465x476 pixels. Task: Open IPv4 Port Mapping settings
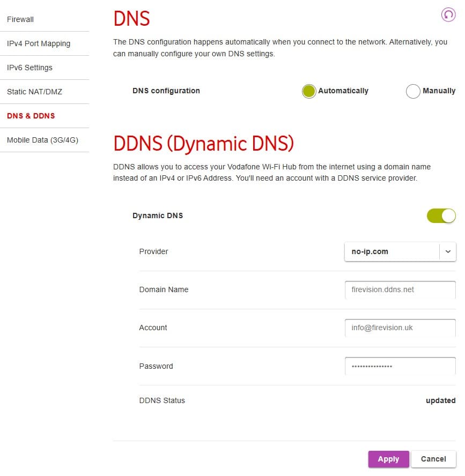pyautogui.click(x=39, y=43)
